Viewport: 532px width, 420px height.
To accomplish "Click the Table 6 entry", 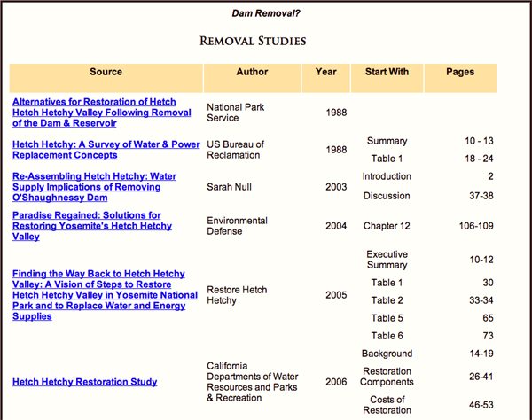I will coord(387,336).
